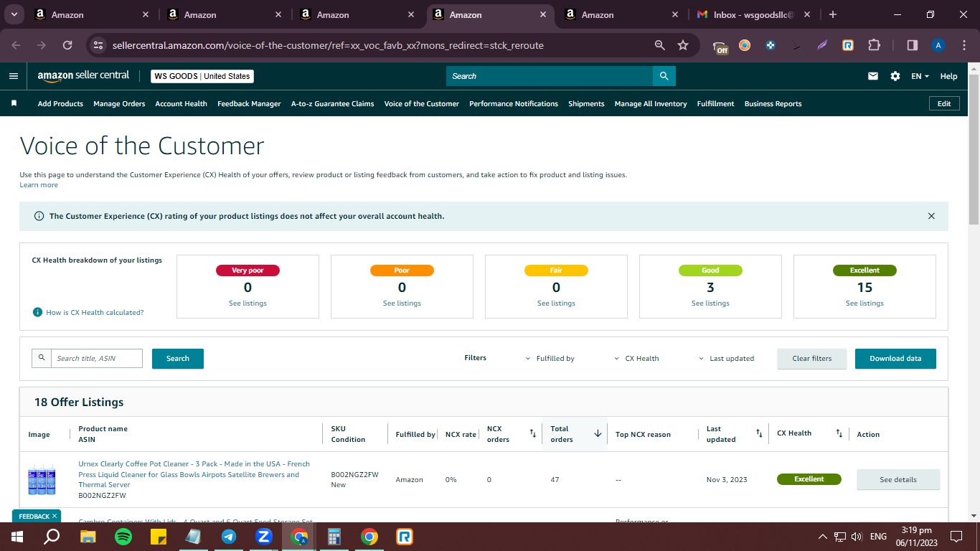Reload the page with browser refresh icon
This screenshot has height=551, width=980.
coord(67,45)
